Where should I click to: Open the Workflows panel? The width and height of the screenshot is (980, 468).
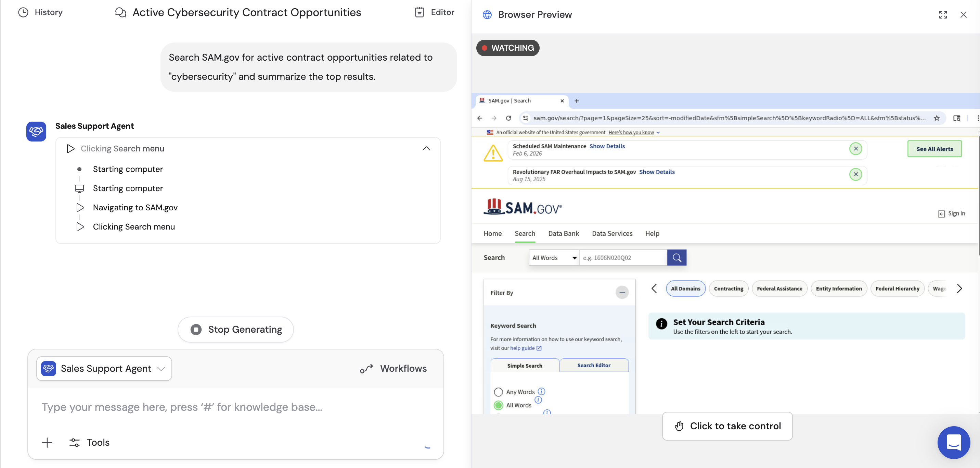(394, 368)
